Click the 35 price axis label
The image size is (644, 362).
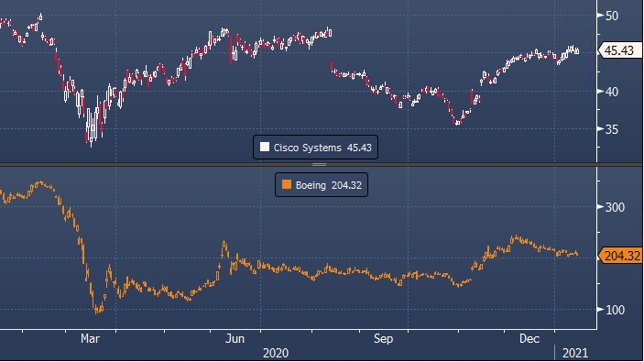[x=612, y=129]
